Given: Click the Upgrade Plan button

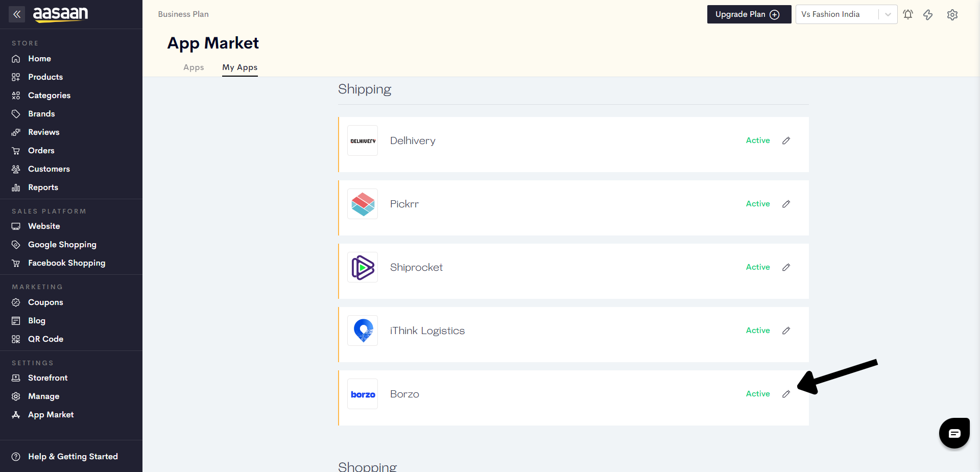Looking at the screenshot, I should [749, 14].
